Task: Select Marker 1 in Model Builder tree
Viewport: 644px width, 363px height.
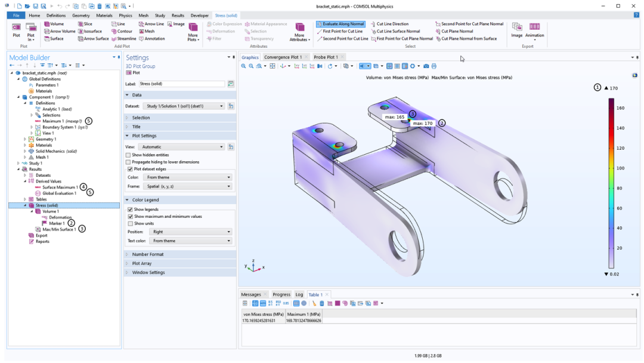Action: (57, 223)
